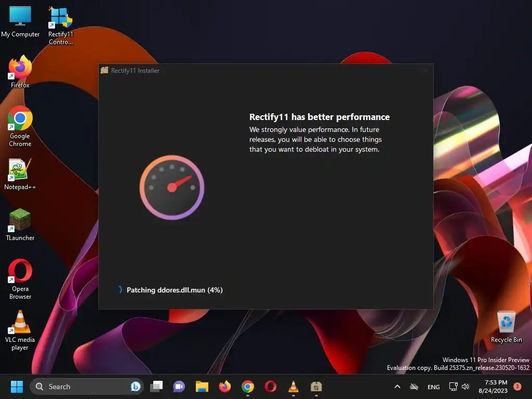Open network status tray icon
532x399 pixels.
pos(453,387)
